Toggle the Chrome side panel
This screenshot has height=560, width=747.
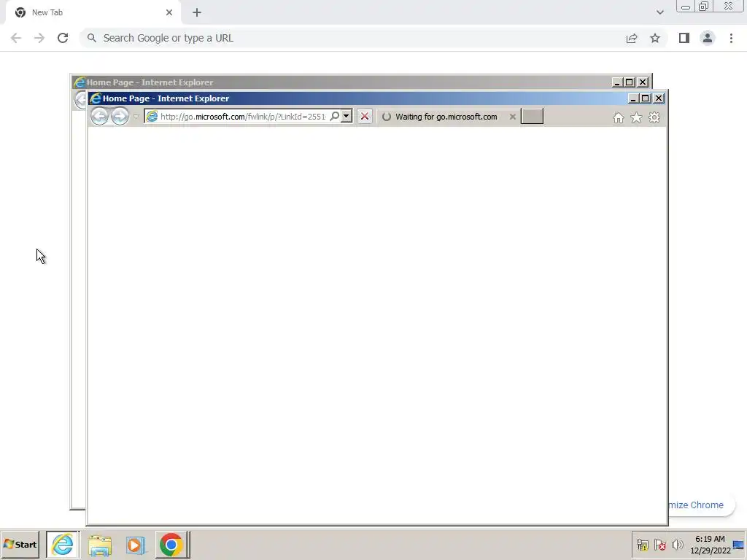pos(684,38)
